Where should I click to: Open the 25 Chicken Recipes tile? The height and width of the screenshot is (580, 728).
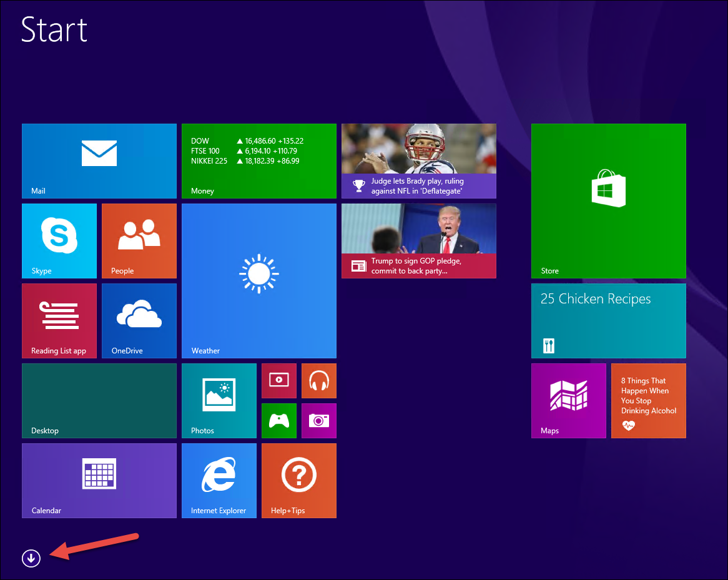(609, 320)
